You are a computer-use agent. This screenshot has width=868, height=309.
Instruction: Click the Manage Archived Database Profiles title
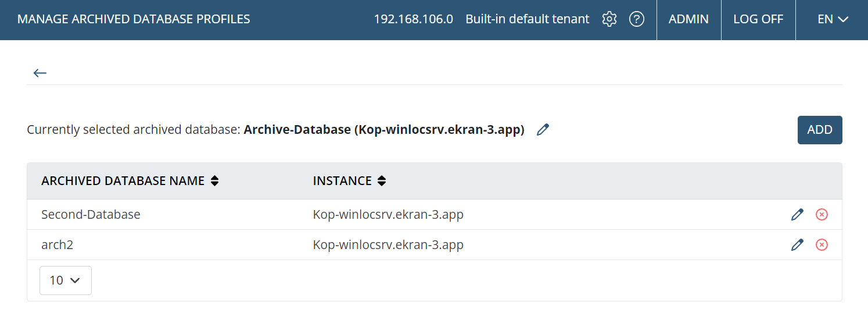tap(134, 19)
